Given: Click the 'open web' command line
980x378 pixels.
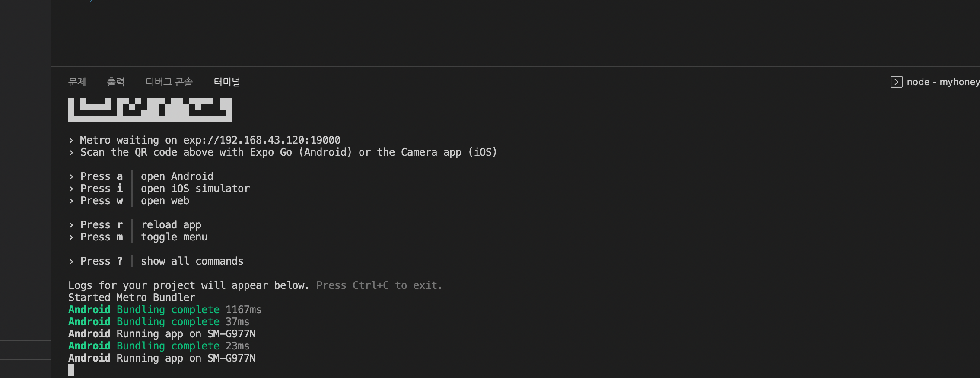Looking at the screenshot, I should point(165,201).
